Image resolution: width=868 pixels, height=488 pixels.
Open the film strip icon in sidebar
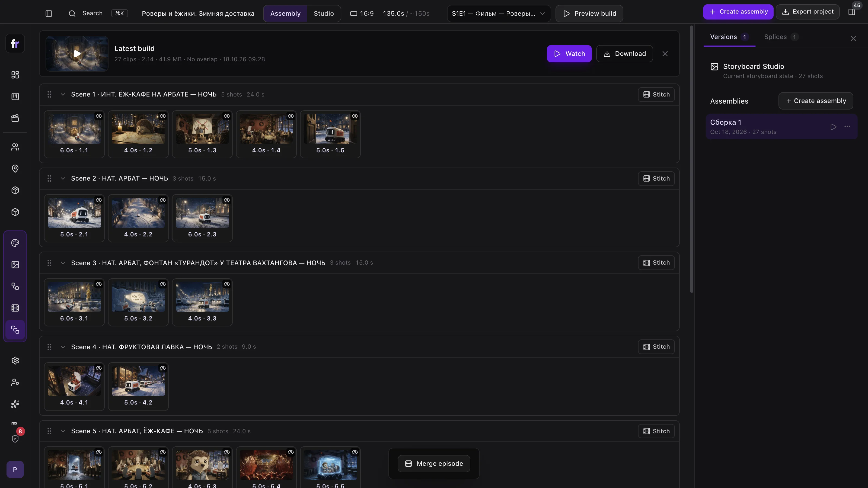tap(15, 308)
